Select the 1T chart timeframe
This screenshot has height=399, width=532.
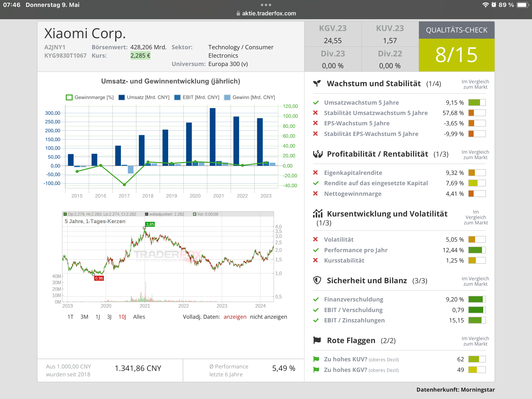click(x=70, y=317)
